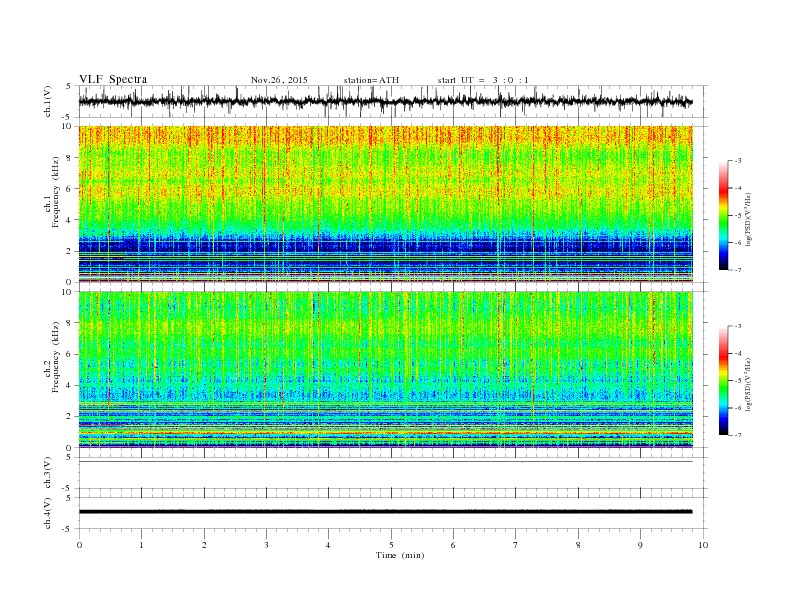
Task: Click the ch.1 voltage waveform trace
Action: (385, 101)
